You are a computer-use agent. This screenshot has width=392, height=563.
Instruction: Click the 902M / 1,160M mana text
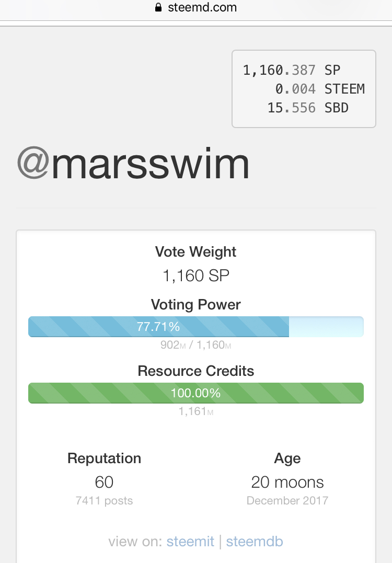195,346
